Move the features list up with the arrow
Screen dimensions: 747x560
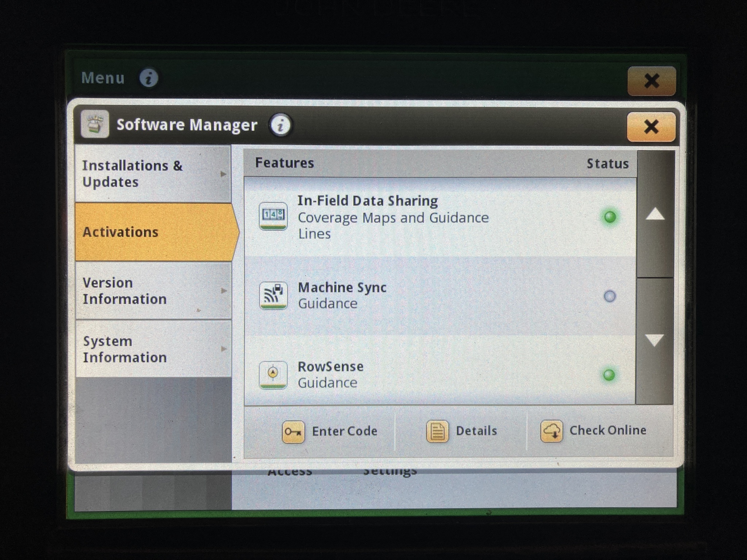pyautogui.click(x=655, y=214)
